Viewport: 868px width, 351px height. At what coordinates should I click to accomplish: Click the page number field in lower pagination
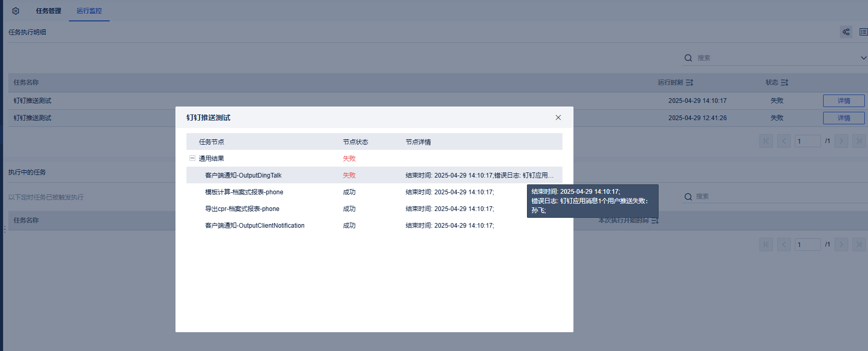[808, 244]
